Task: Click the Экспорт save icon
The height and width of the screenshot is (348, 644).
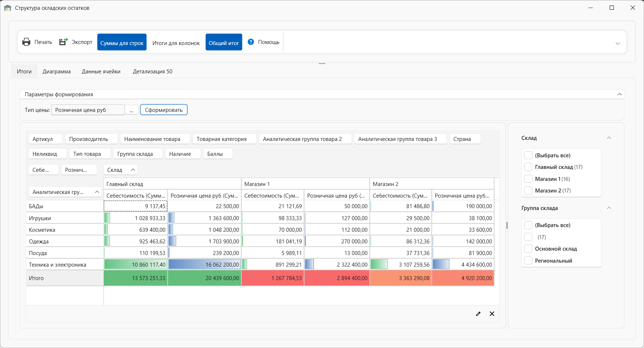Action: point(63,42)
